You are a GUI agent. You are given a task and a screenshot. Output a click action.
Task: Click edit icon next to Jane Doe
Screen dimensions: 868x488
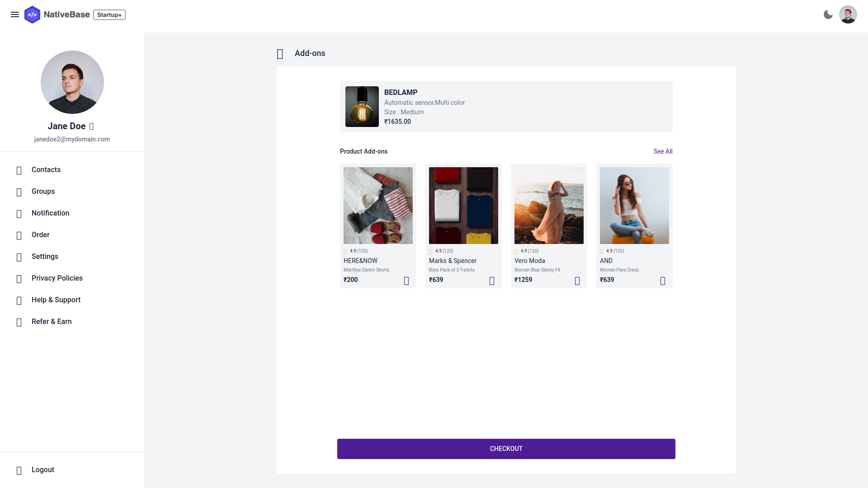[91, 127]
